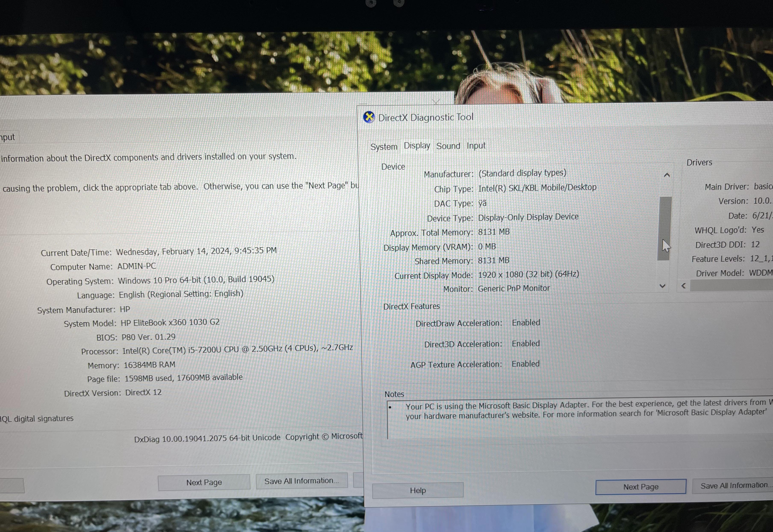Select Page file value 1598MB used
The image size is (773, 532).
point(183,378)
